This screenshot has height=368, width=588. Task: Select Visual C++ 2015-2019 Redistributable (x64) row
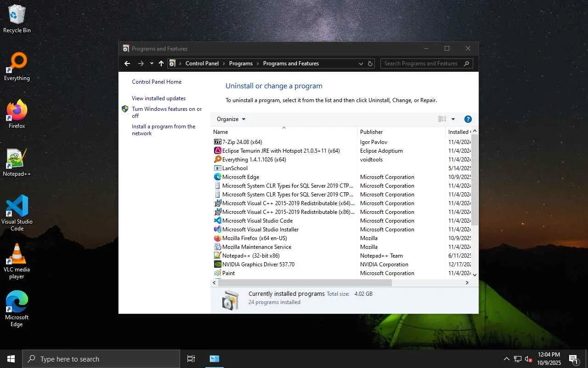pos(341,203)
